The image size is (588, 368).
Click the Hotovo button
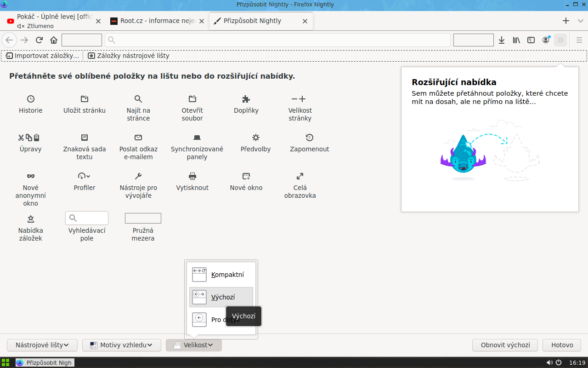[x=562, y=345]
